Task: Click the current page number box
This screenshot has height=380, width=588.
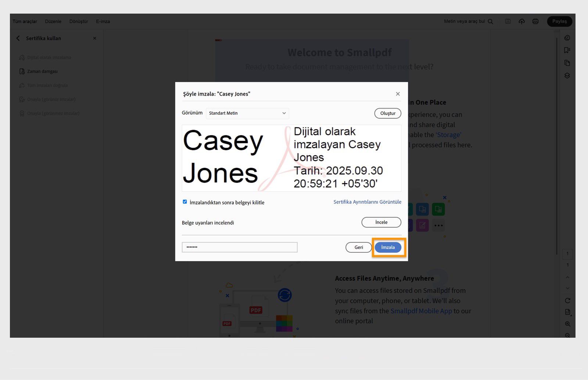Action: pos(567,253)
